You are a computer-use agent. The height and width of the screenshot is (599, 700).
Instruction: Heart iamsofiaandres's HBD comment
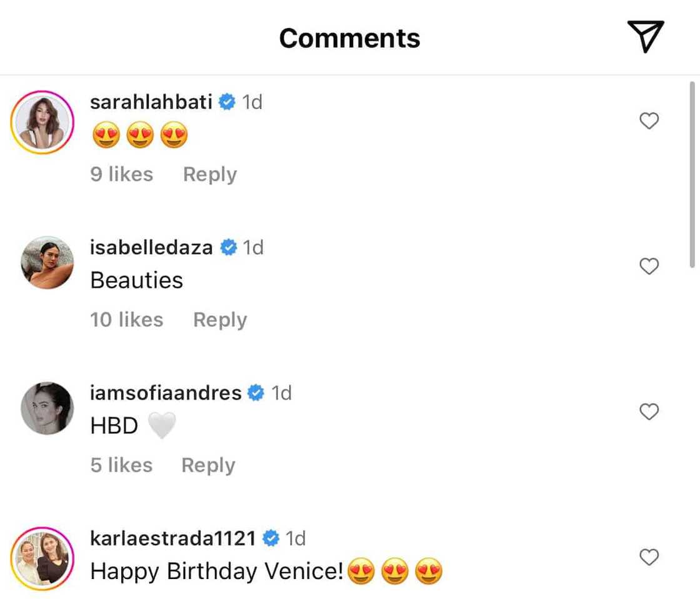coord(649,412)
